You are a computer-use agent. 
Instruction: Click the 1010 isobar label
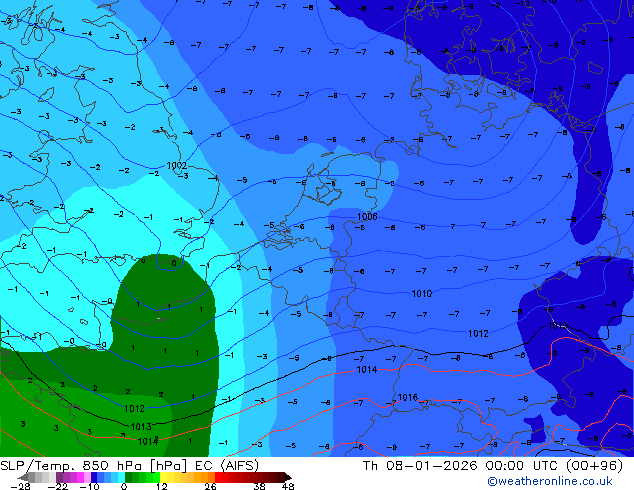click(x=422, y=294)
